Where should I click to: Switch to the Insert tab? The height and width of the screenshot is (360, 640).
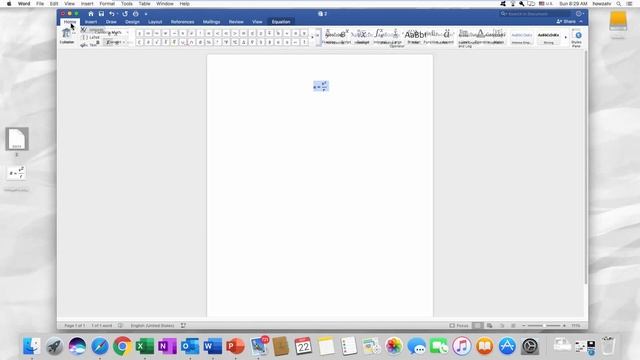(91, 22)
